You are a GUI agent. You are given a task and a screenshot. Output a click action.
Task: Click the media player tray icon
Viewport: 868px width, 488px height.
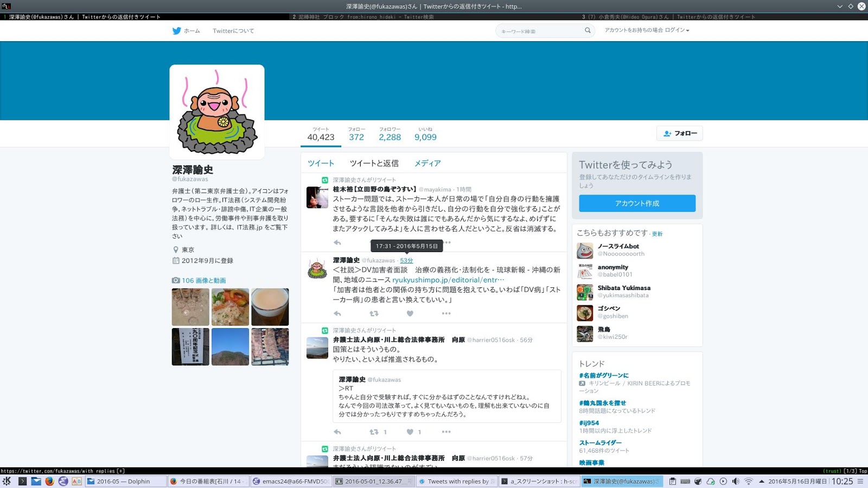(x=723, y=481)
